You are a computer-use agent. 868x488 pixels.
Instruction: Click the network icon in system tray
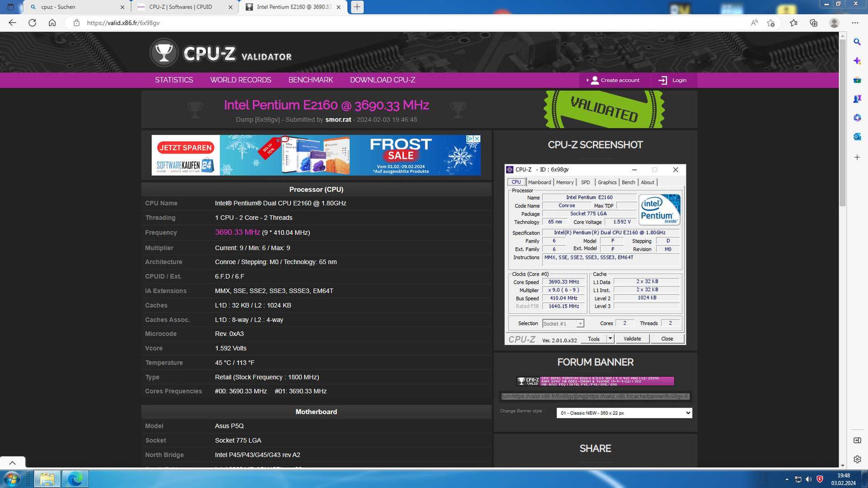click(x=798, y=479)
